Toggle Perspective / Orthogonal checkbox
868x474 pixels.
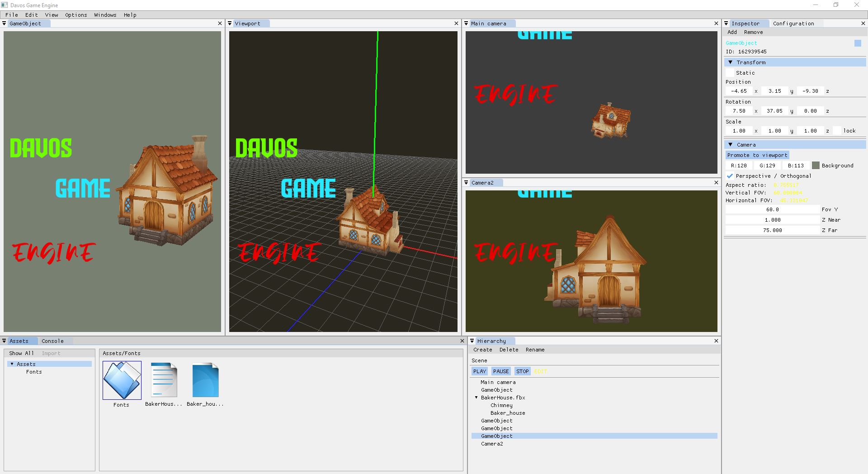(x=730, y=176)
